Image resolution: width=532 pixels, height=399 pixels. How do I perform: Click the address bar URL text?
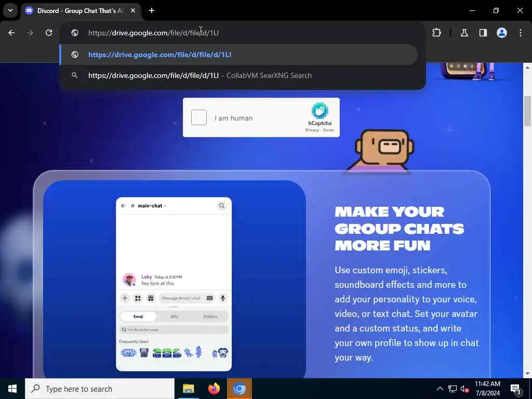tap(153, 33)
